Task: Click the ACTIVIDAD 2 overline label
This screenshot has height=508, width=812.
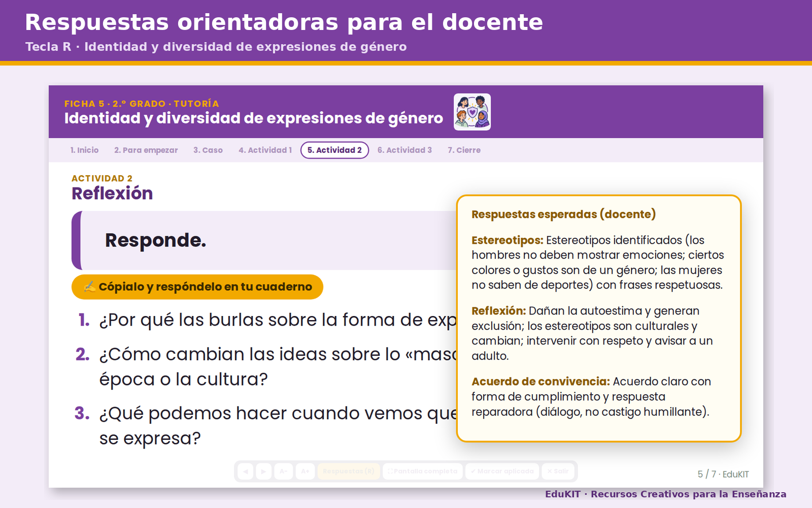Action: pos(102,178)
